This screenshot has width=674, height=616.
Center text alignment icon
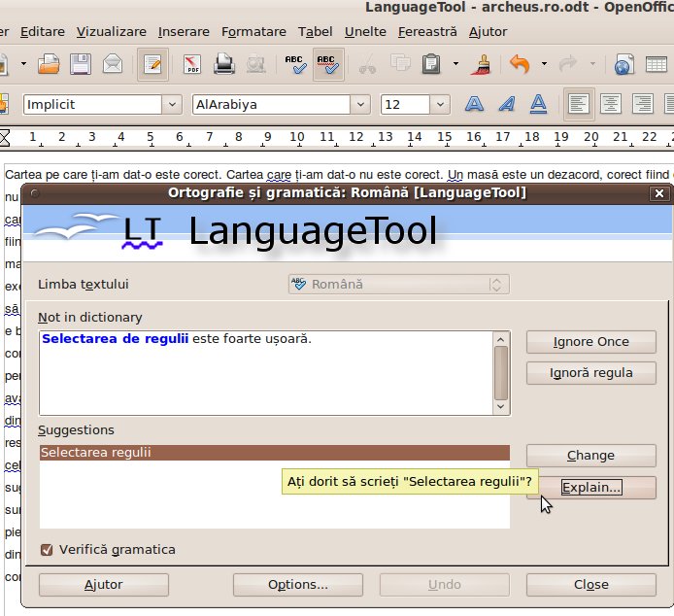(611, 104)
